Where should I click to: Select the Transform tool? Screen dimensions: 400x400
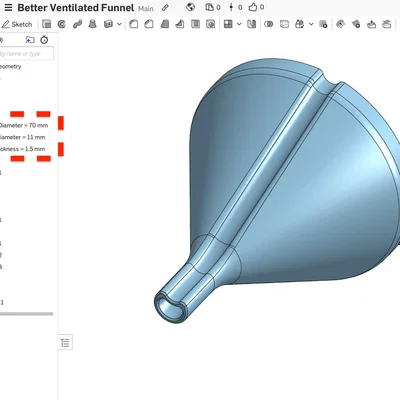300,24
